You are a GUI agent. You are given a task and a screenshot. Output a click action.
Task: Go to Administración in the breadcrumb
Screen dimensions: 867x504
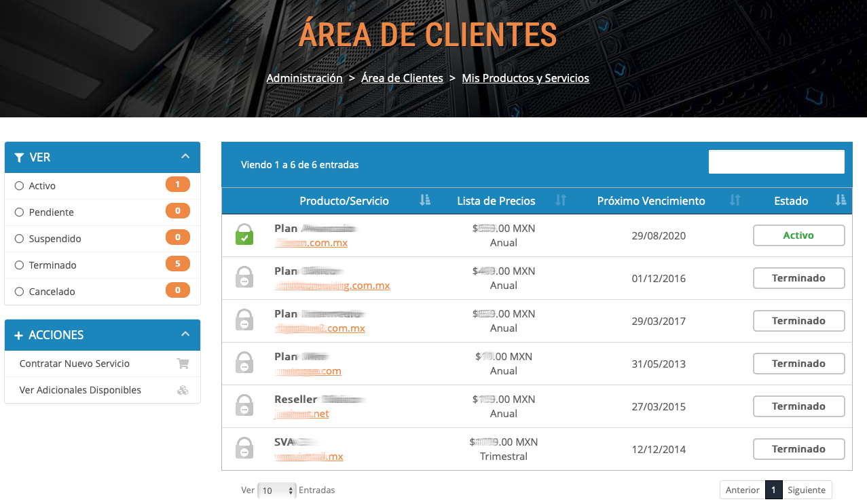tap(304, 78)
